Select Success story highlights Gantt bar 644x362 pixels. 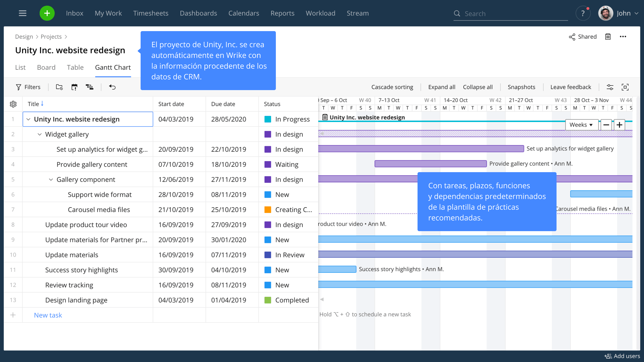point(337,269)
